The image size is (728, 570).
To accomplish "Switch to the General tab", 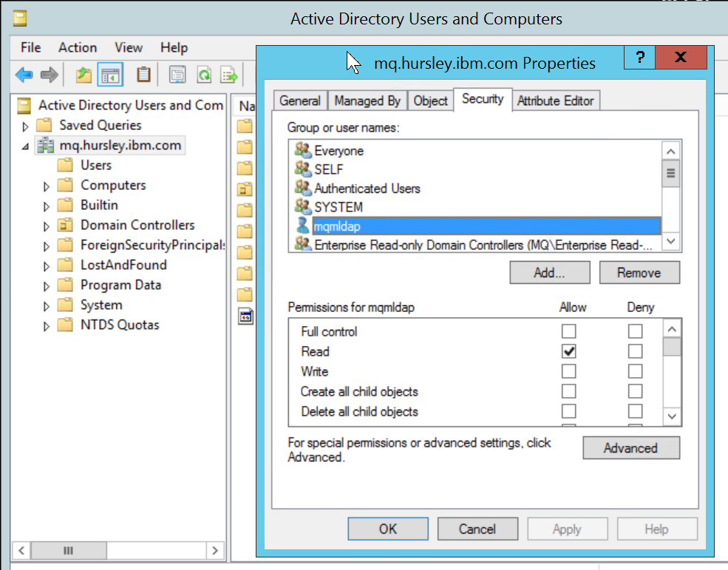I will tap(300, 101).
